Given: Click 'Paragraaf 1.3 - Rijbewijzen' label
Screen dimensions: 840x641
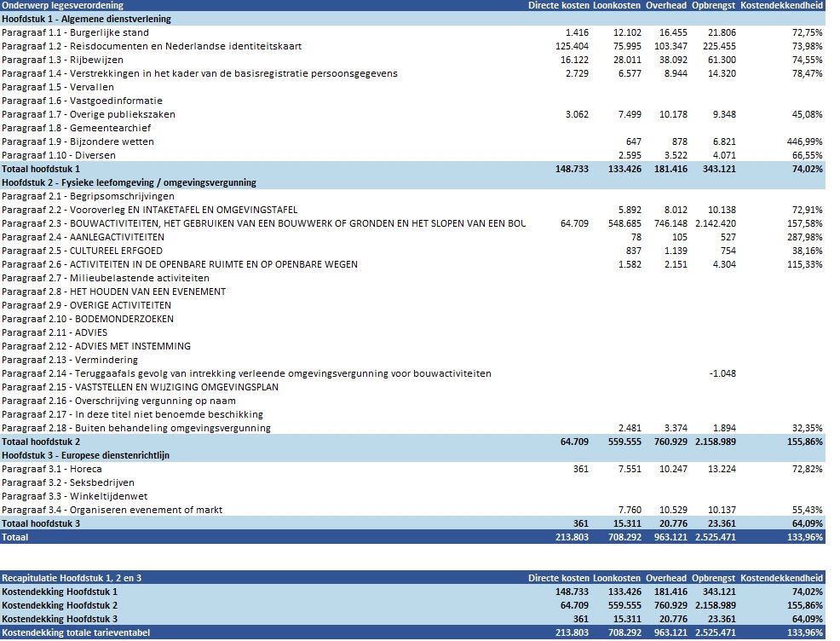Looking at the screenshot, I should pyautogui.click(x=62, y=60).
